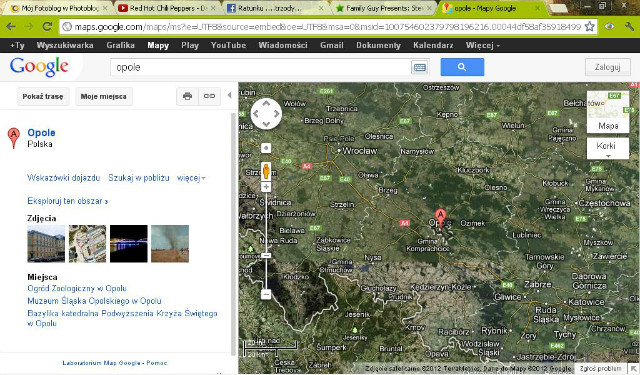Screen dimensions: 640x375
Task: Open Ogród Zoologiczny w Opolu link
Action: pyautogui.click(x=77, y=288)
